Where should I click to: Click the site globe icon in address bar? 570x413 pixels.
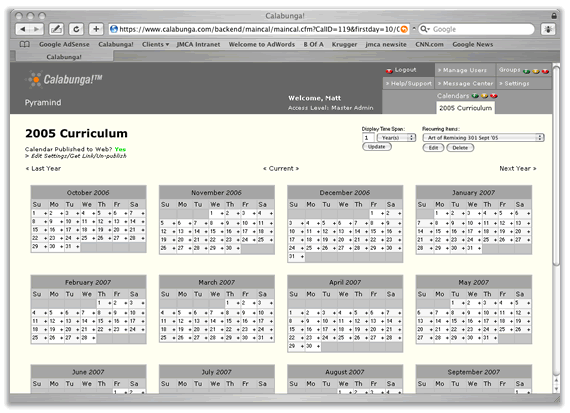pyautogui.click(x=114, y=29)
